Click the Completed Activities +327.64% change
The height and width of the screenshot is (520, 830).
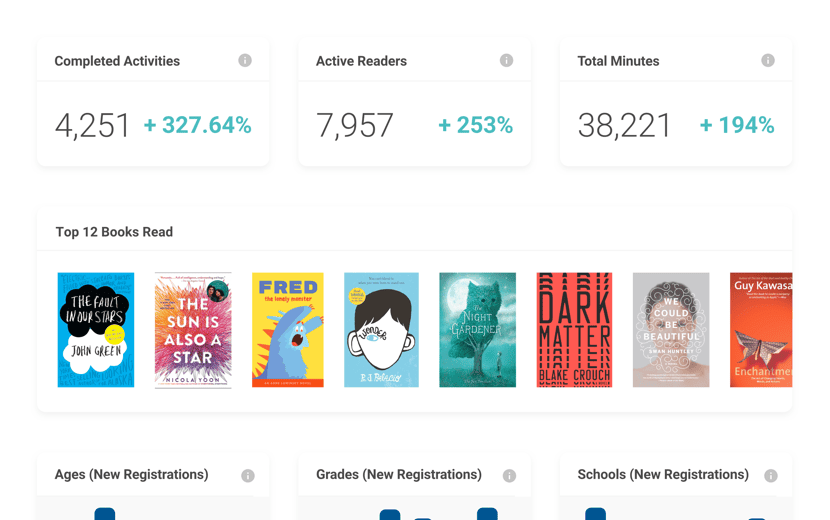point(197,125)
